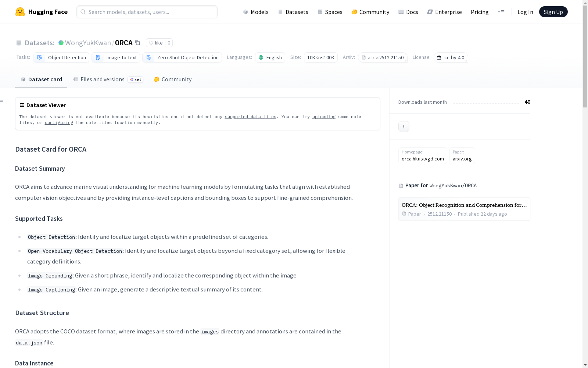
Task: Click the Image Grounding code label
Action: pyautogui.click(x=50, y=276)
